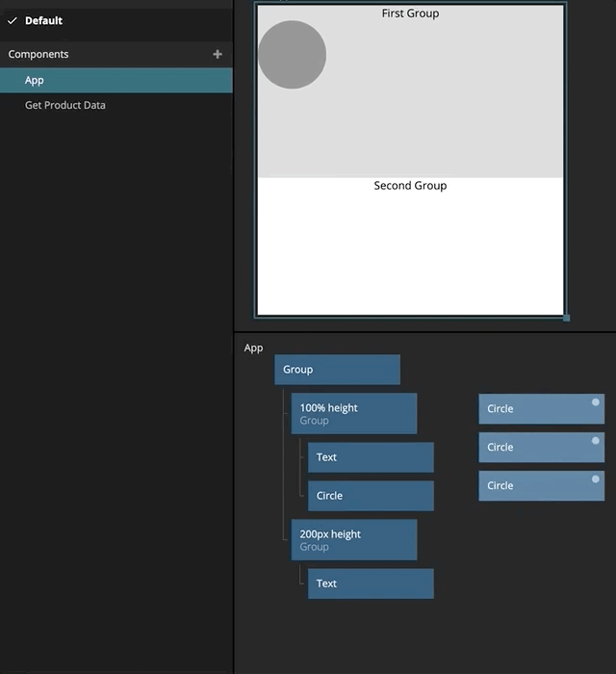Click the Second Group label in preview
The height and width of the screenshot is (674, 616).
[x=410, y=186]
